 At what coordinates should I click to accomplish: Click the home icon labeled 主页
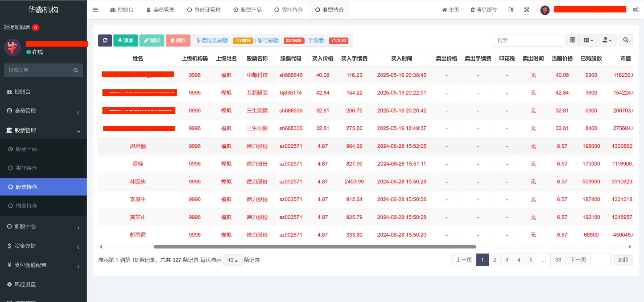[451, 10]
